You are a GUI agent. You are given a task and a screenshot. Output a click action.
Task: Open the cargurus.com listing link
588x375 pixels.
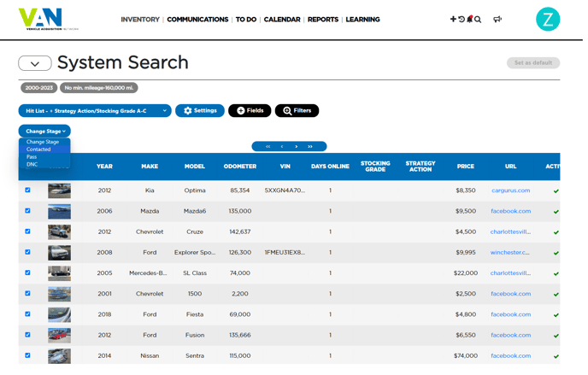(510, 190)
